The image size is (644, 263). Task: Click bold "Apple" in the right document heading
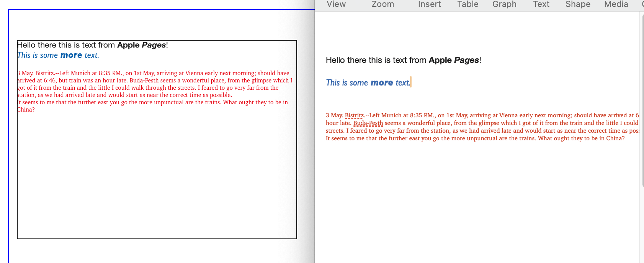440,60
